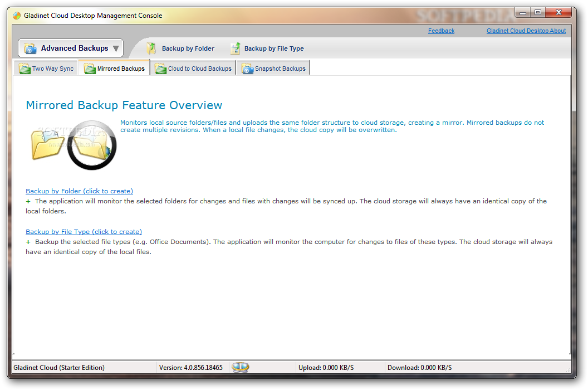This screenshot has width=588, height=390.
Task: Click the Mirrored Backups tab icon
Action: pyautogui.click(x=90, y=69)
